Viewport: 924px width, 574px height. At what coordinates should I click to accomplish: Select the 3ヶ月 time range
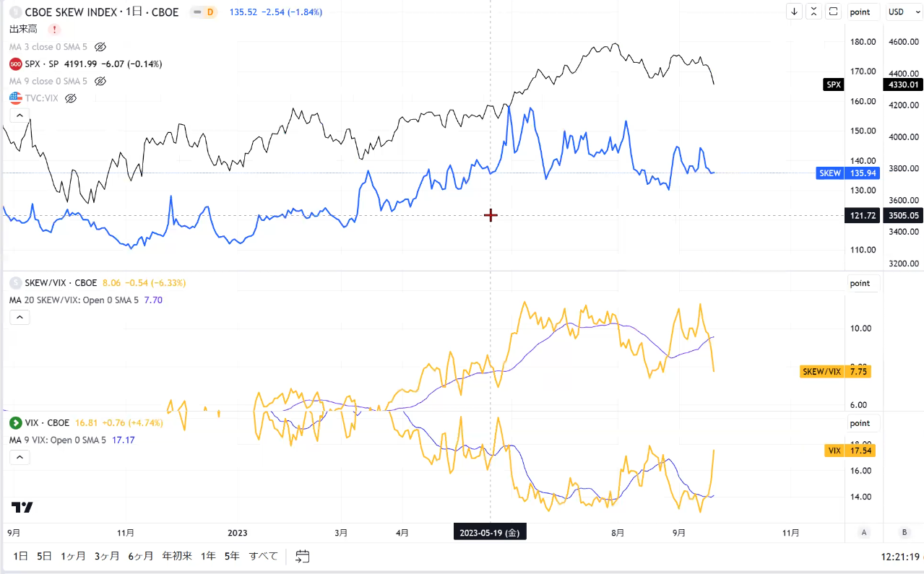(107, 556)
